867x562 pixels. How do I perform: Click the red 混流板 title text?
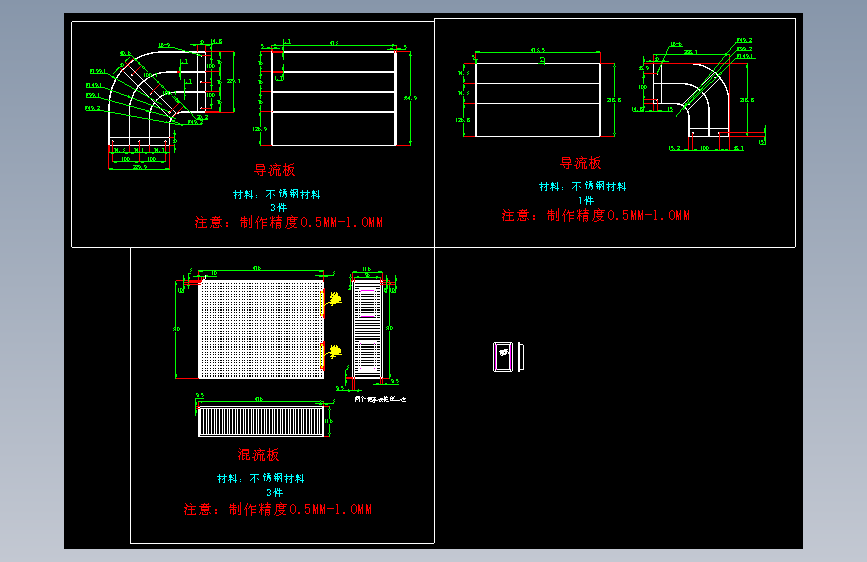pos(258,455)
